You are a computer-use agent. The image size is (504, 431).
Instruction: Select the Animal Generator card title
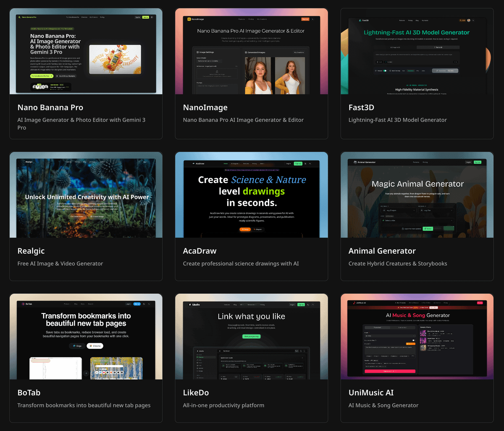point(382,251)
